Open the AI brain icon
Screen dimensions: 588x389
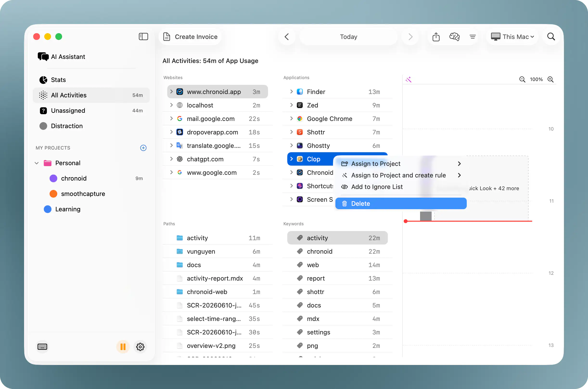[x=454, y=37]
